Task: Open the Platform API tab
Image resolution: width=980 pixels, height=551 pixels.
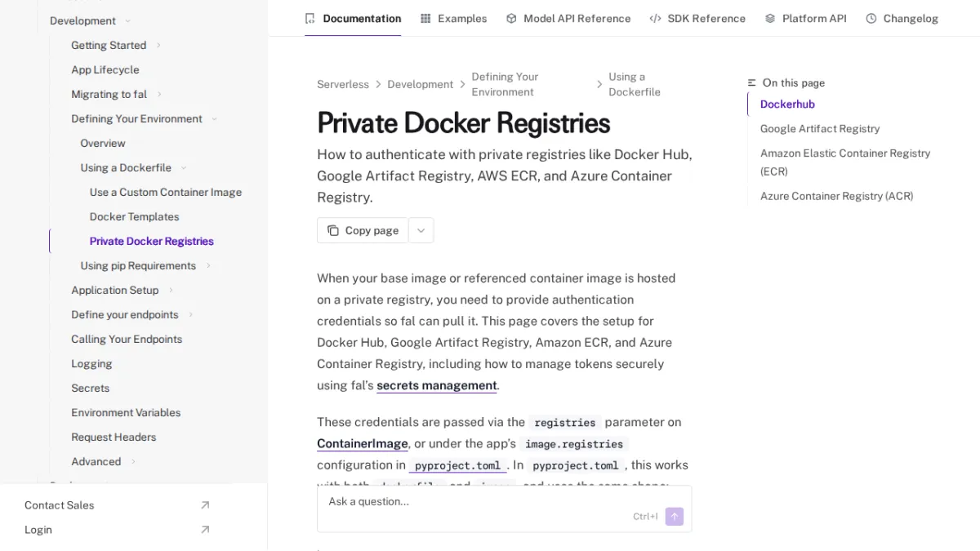Action: pyautogui.click(x=805, y=18)
